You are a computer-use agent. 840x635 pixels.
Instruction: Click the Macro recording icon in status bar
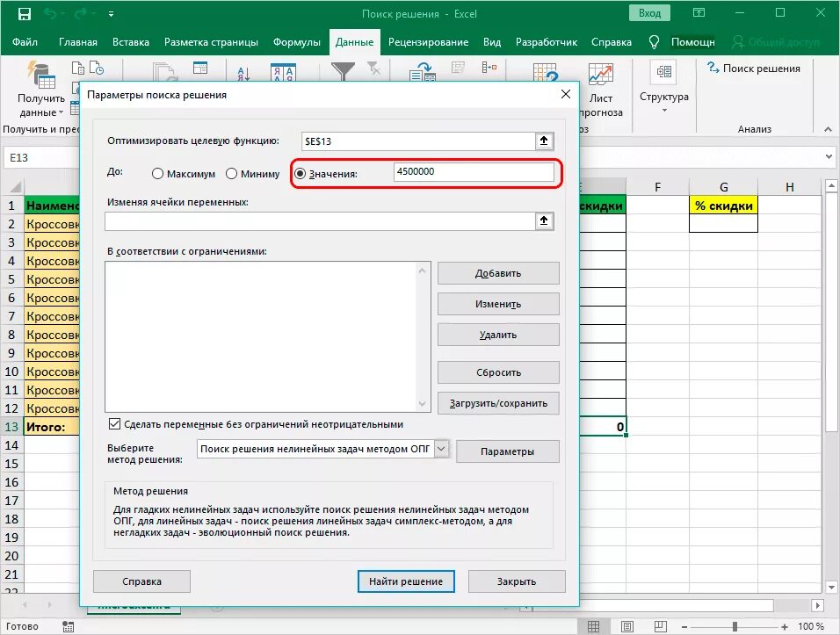click(68, 626)
